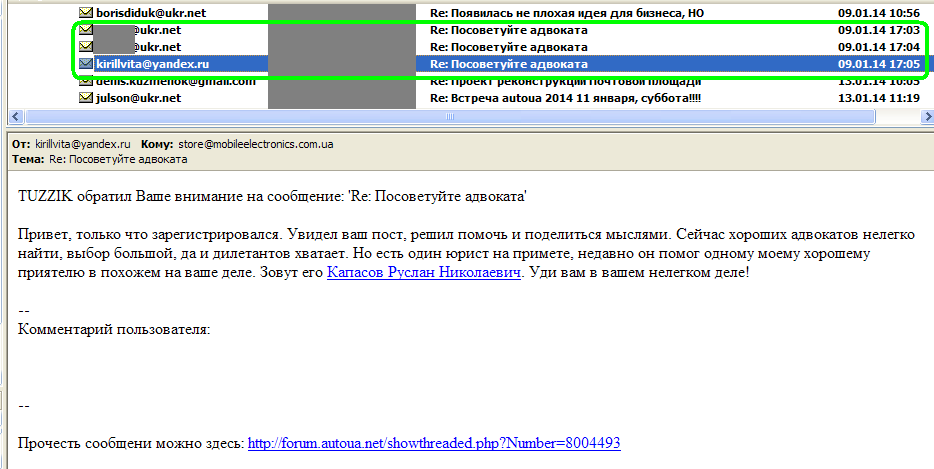Click the selected row's date 09.01.14 17:05
Viewport: 934px width, 469px height.
click(879, 64)
